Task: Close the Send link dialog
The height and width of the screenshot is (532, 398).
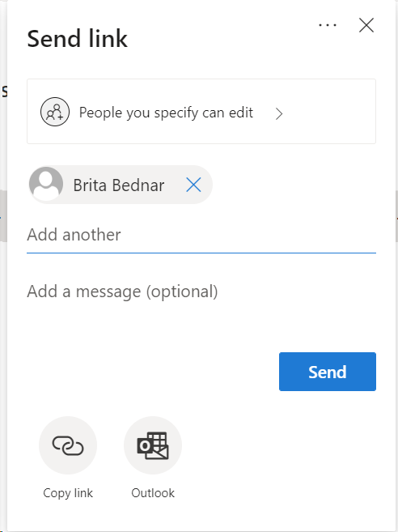Action: coord(366,25)
